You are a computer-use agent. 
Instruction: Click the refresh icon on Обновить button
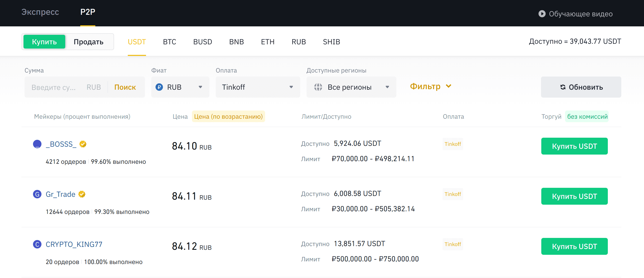[563, 87]
